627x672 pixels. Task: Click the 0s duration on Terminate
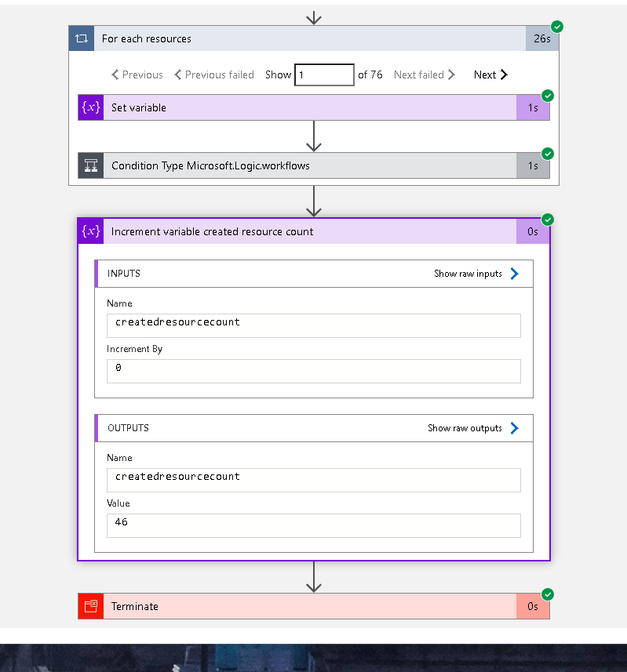pos(533,606)
